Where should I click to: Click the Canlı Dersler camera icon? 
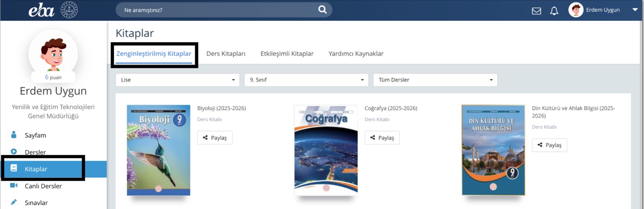[14, 186]
